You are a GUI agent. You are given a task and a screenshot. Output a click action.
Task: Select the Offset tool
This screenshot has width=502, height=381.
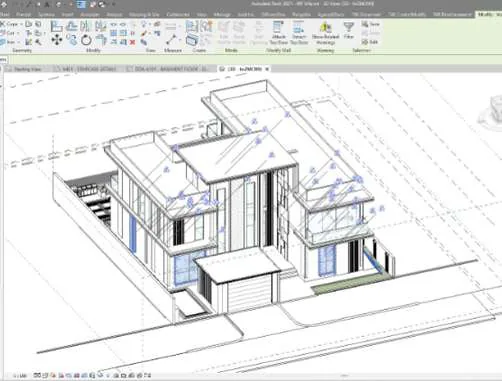tap(72, 26)
